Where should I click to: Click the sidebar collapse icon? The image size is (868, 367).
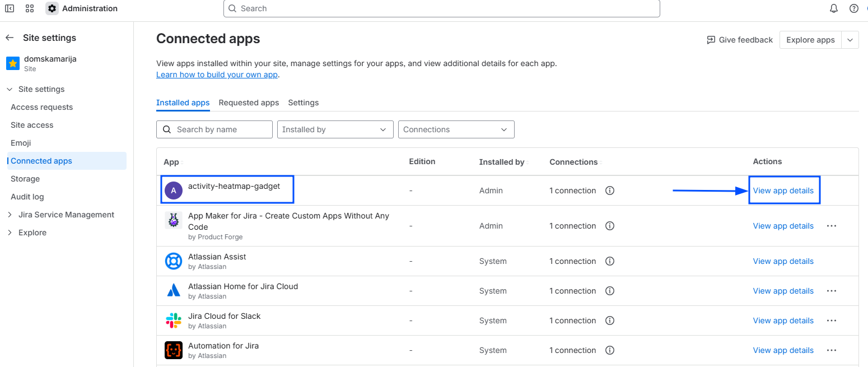[x=10, y=8]
